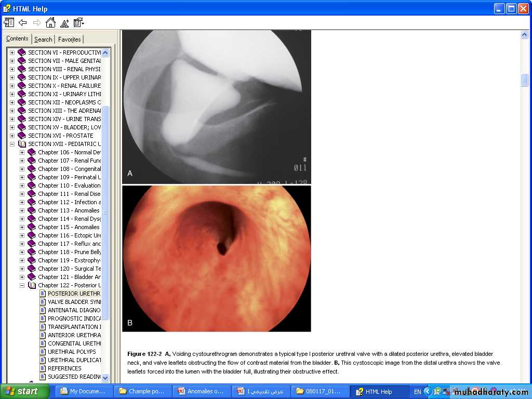
Task: Go back using the Back arrow
Action: point(23,22)
